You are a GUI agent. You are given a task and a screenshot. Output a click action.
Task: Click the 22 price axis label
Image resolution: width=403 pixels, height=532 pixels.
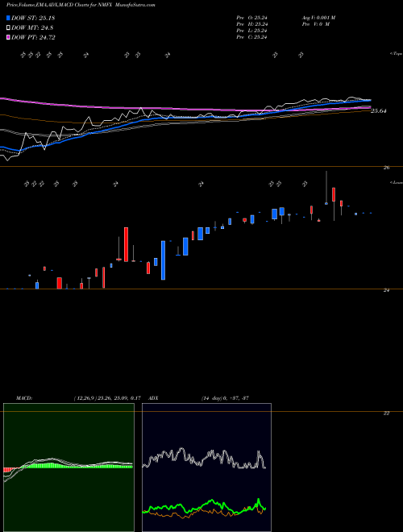click(x=387, y=413)
